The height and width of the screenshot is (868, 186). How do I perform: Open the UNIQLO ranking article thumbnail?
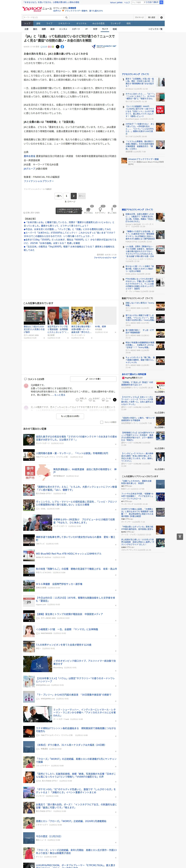coord(160,110)
